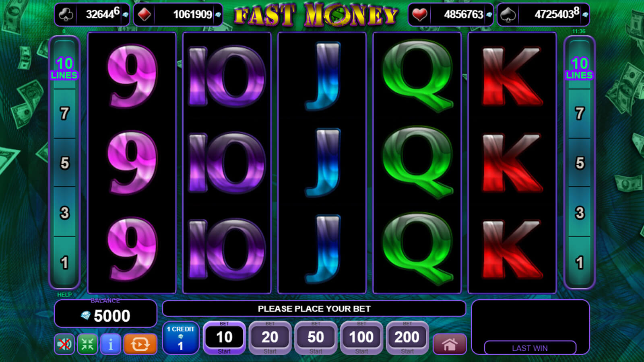Change the 1 Credit denomination button
The width and height of the screenshot is (644, 362).
coord(181,338)
